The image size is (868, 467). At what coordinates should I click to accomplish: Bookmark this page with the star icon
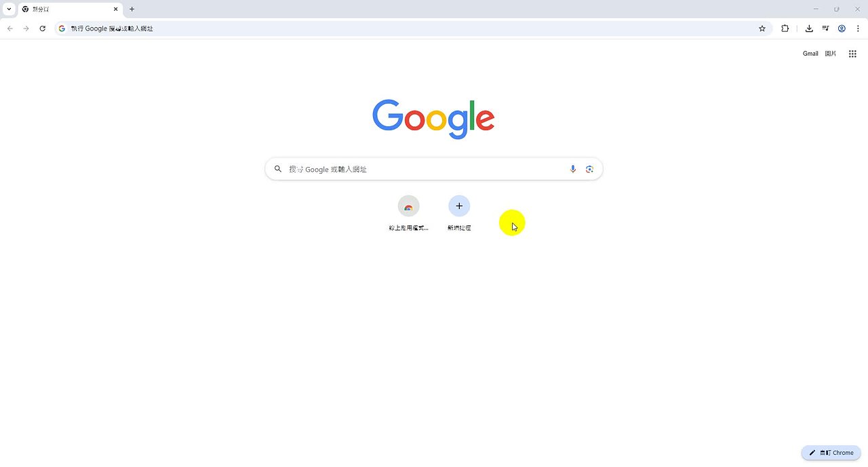pyautogui.click(x=762, y=29)
